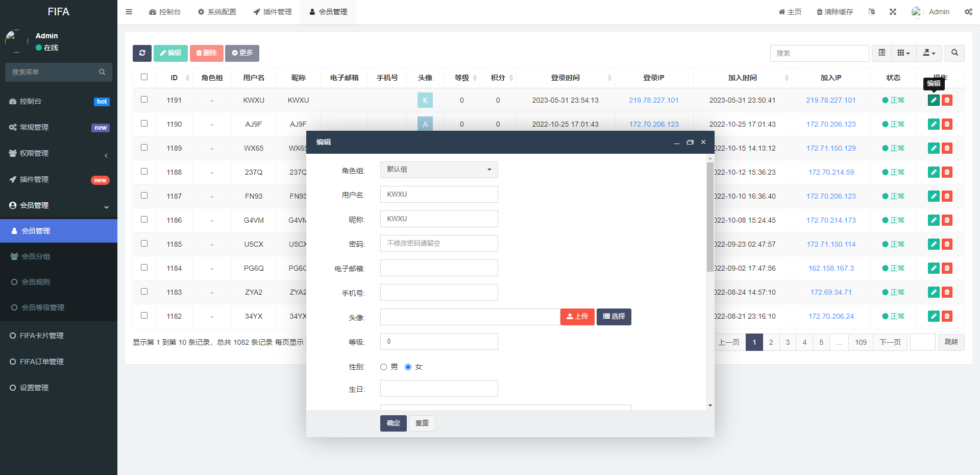Delete member 1190 using the trash icon

[x=947, y=124]
